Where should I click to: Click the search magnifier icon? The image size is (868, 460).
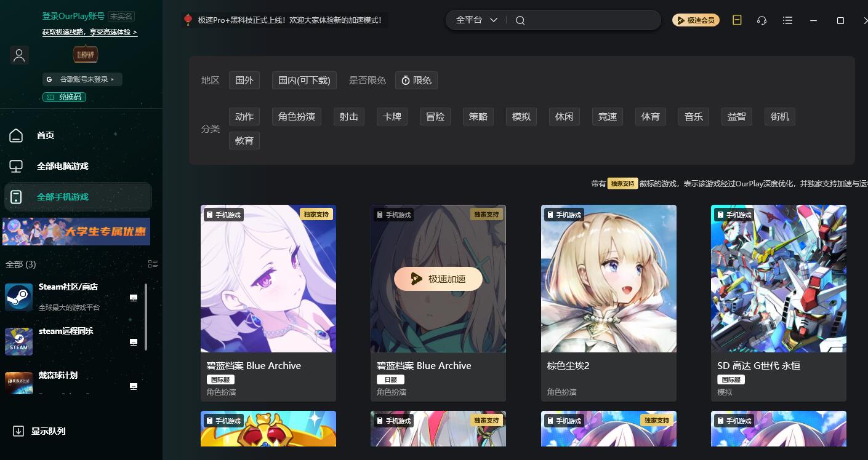click(520, 20)
